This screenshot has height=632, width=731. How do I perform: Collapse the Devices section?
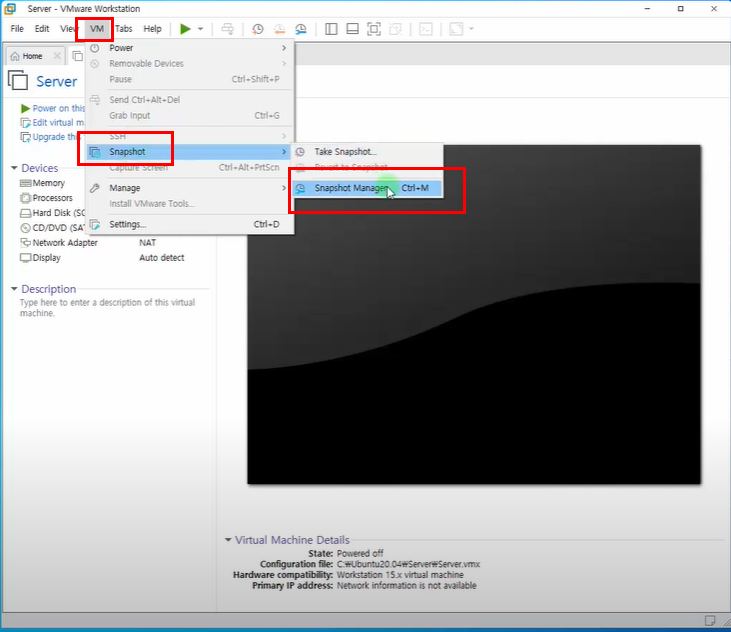click(14, 168)
